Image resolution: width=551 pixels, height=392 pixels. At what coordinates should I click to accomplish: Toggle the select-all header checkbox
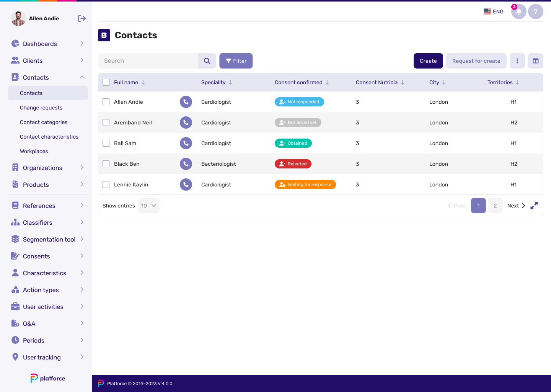(x=106, y=82)
